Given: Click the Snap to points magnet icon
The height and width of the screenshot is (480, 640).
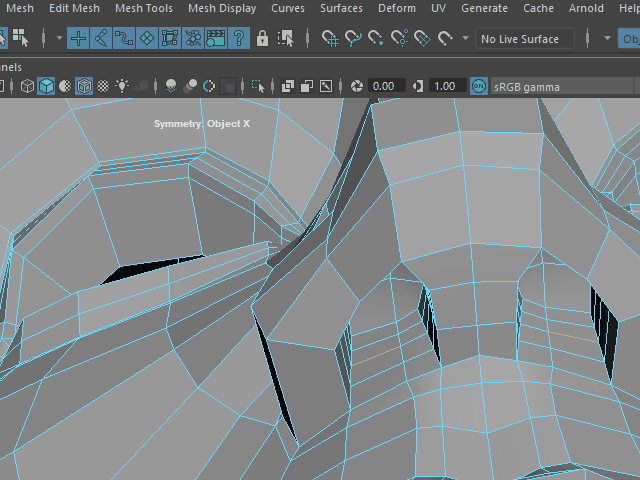Looking at the screenshot, I should (376, 39).
